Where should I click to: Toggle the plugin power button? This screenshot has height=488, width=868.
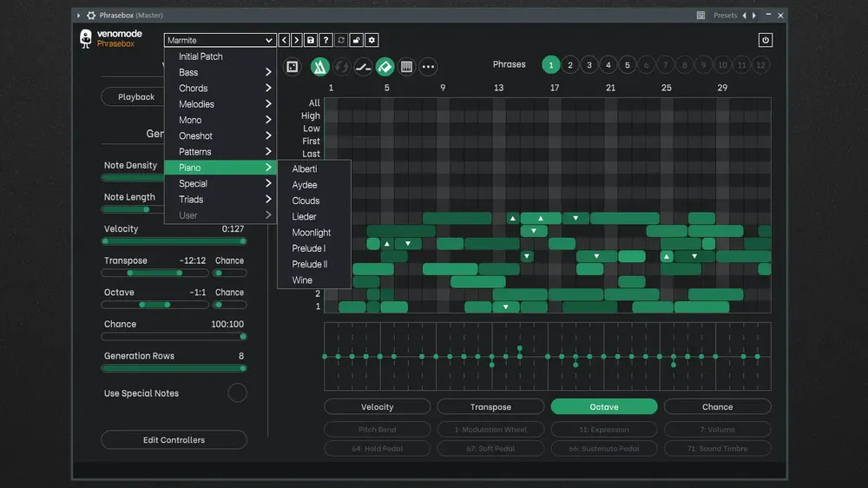coord(765,40)
